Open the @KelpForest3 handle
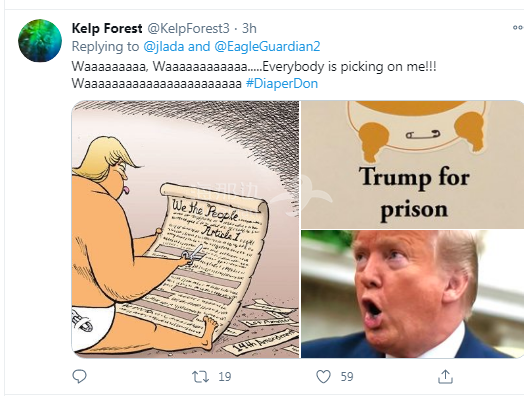Image resolution: width=524 pixels, height=396 pixels. (188, 28)
